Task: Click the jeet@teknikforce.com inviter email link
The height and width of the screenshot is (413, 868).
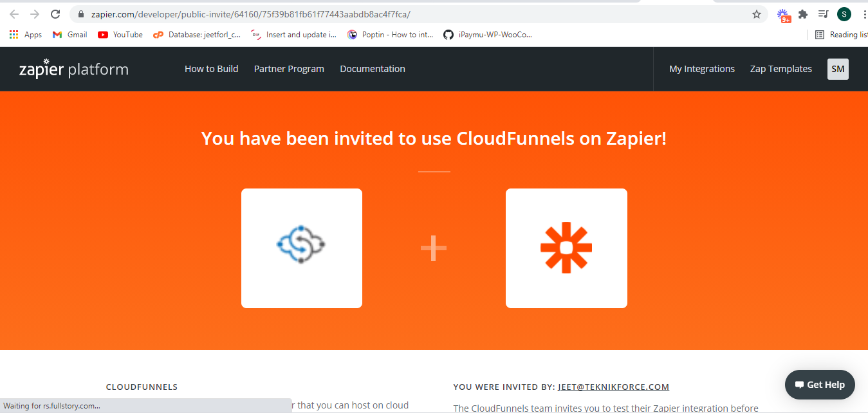Action: pyautogui.click(x=614, y=387)
